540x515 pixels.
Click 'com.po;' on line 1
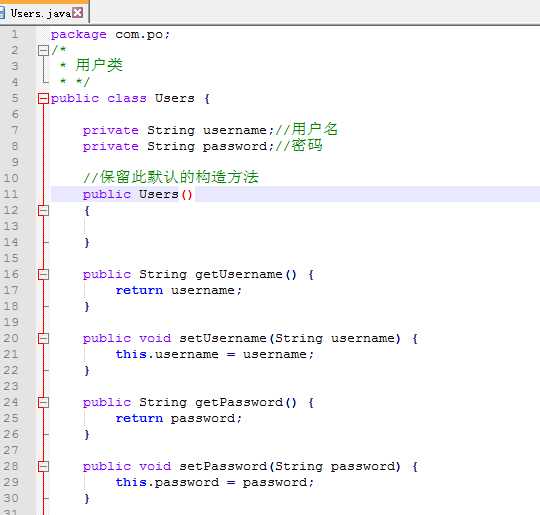143,35
